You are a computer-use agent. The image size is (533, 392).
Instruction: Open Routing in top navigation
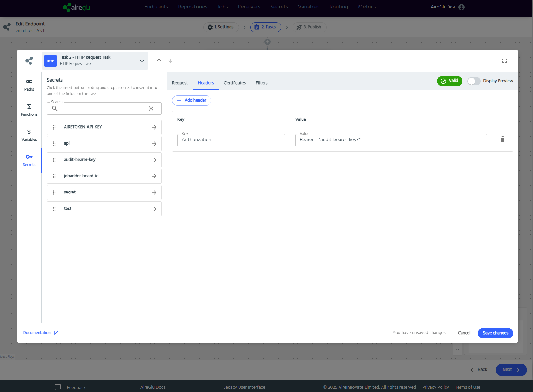coord(339,7)
